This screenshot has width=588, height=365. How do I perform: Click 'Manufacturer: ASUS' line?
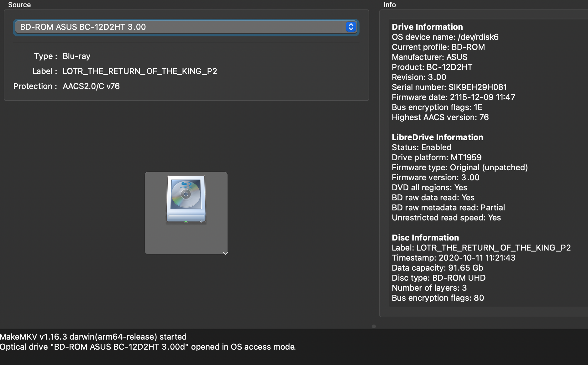point(429,57)
